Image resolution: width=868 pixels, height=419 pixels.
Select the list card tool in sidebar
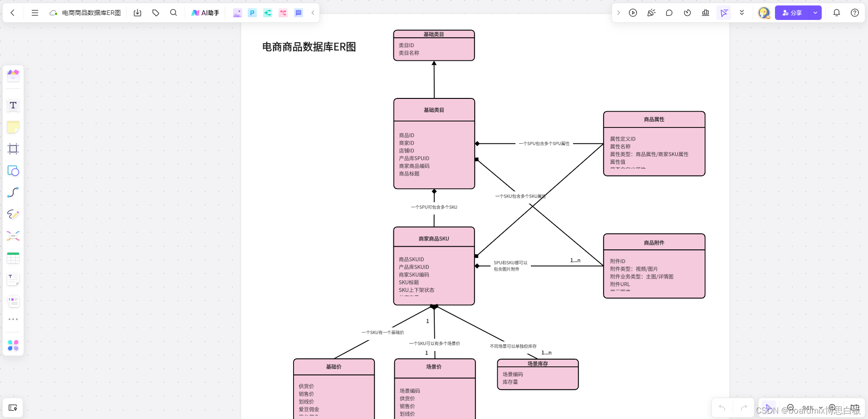[13, 301]
